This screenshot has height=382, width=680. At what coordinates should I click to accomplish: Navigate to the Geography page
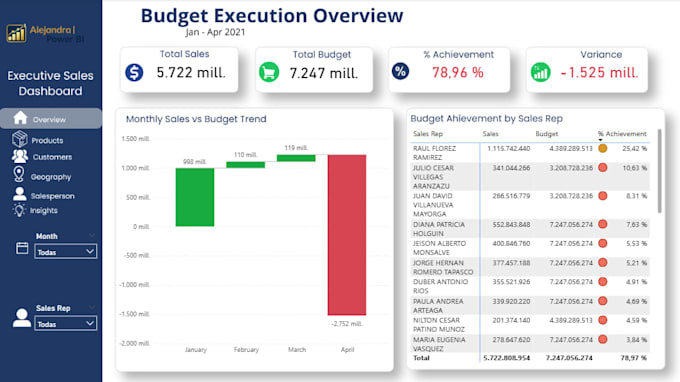(x=51, y=177)
